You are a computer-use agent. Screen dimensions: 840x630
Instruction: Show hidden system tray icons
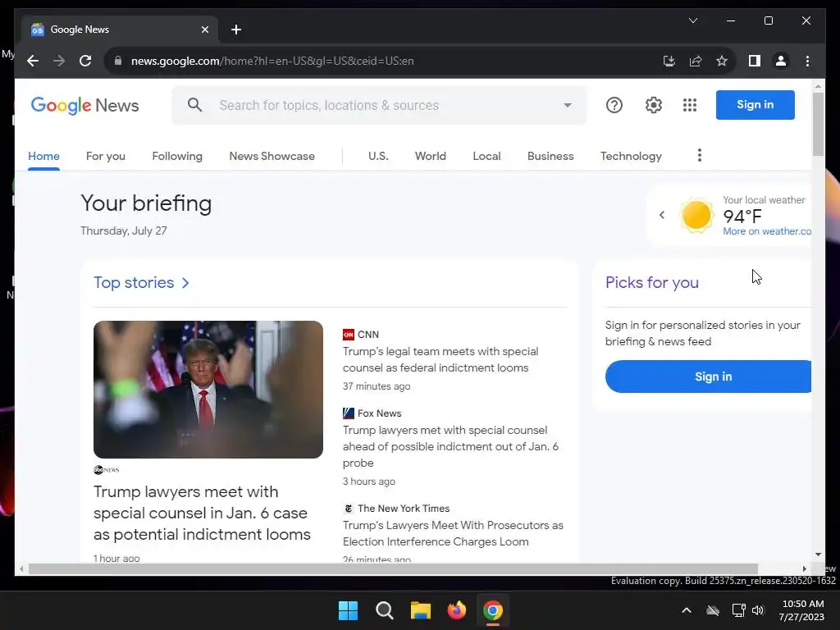687,610
